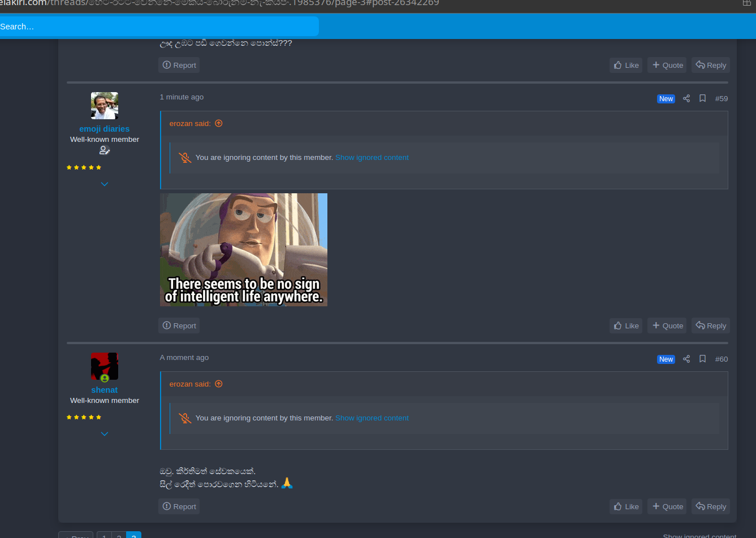Click the "1 minute ago" timestamp

click(x=182, y=97)
